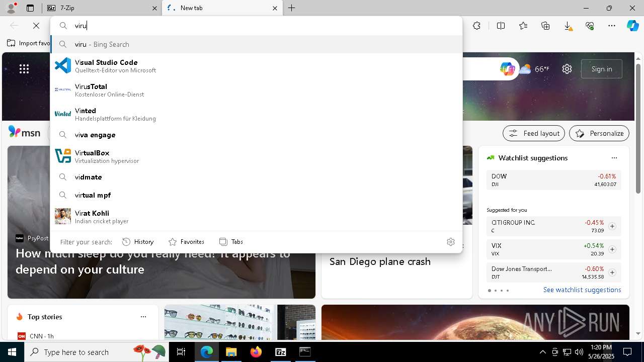Open 7-Zip from the taskbar
The width and height of the screenshot is (644, 362).
pos(280,352)
